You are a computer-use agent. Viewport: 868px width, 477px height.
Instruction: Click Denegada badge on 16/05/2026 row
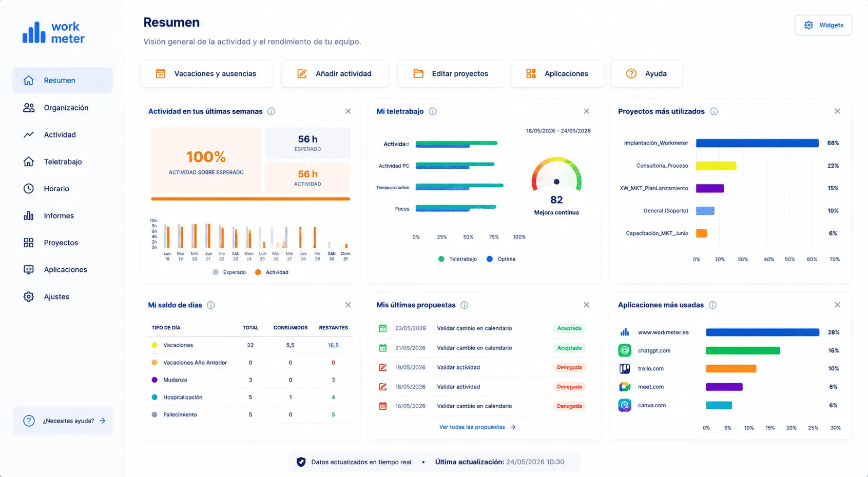(x=569, y=406)
